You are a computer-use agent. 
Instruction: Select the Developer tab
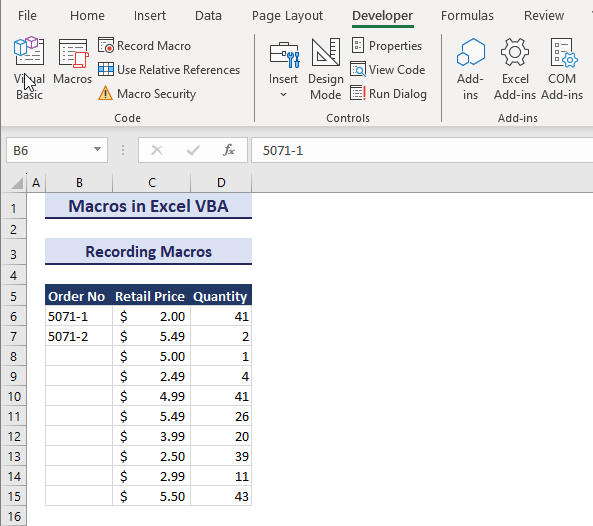[x=382, y=16]
